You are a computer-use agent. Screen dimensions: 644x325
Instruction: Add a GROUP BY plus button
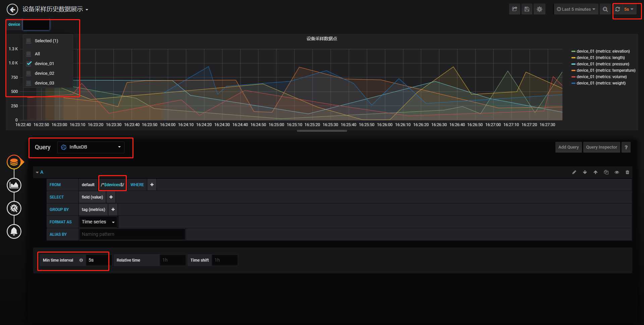tap(113, 210)
